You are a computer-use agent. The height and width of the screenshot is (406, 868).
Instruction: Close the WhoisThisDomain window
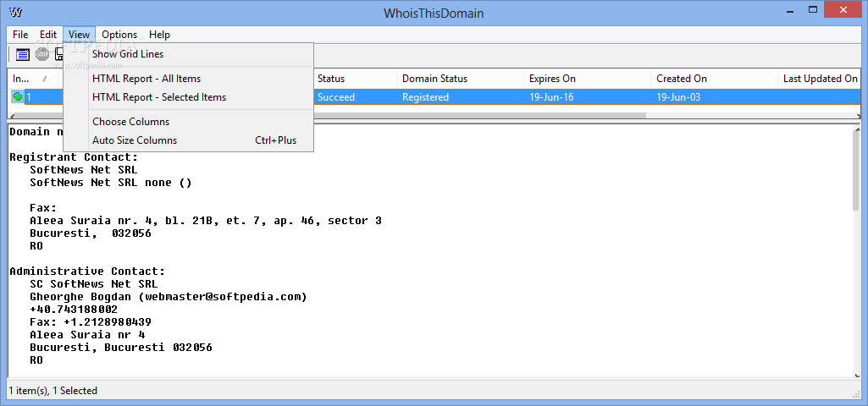click(843, 10)
